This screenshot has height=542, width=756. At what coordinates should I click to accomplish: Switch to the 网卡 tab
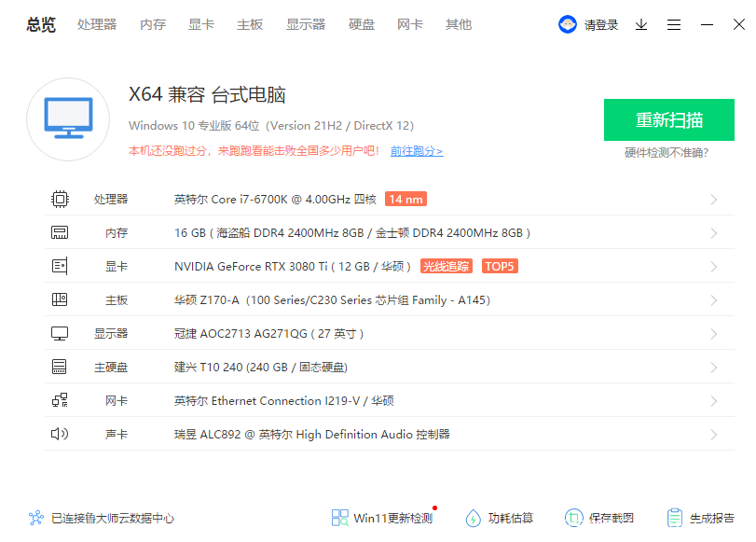click(x=410, y=24)
